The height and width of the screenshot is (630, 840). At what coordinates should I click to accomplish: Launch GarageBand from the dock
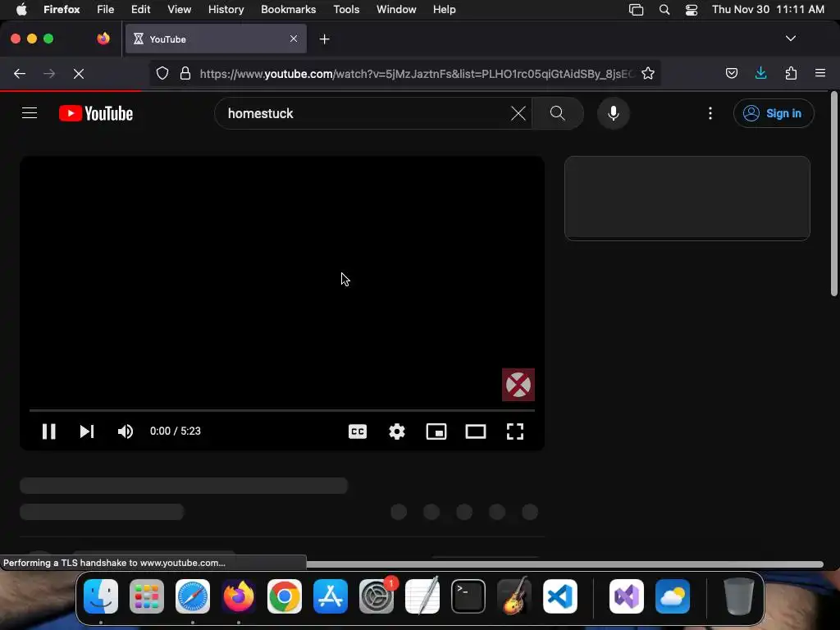(514, 596)
